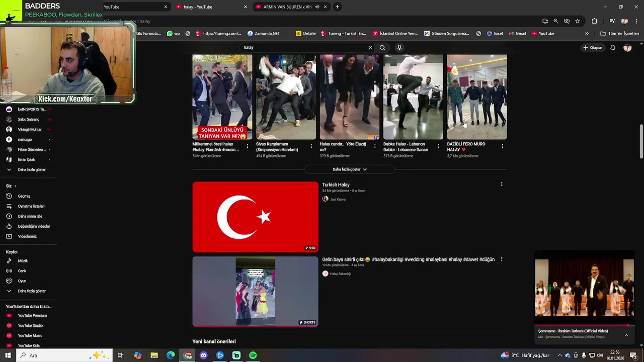Start voice search with the microphone
The height and width of the screenshot is (362, 644).
pyautogui.click(x=399, y=48)
